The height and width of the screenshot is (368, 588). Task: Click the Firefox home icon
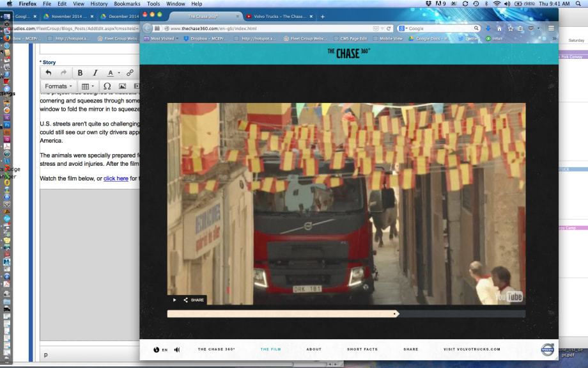(499, 28)
